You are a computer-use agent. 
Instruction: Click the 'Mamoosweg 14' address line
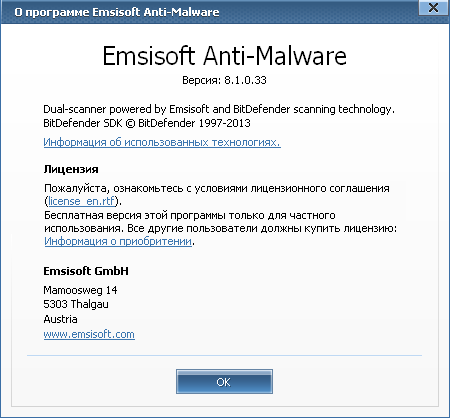click(80, 290)
